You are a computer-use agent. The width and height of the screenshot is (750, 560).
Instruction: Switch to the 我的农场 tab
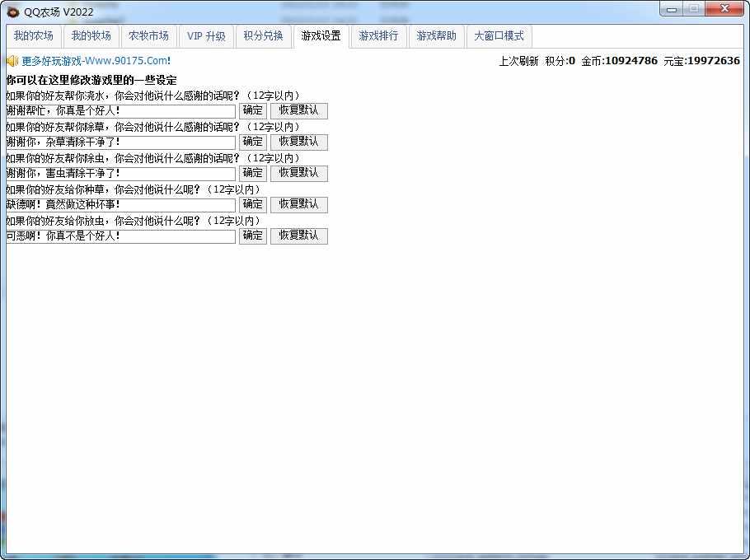point(33,36)
